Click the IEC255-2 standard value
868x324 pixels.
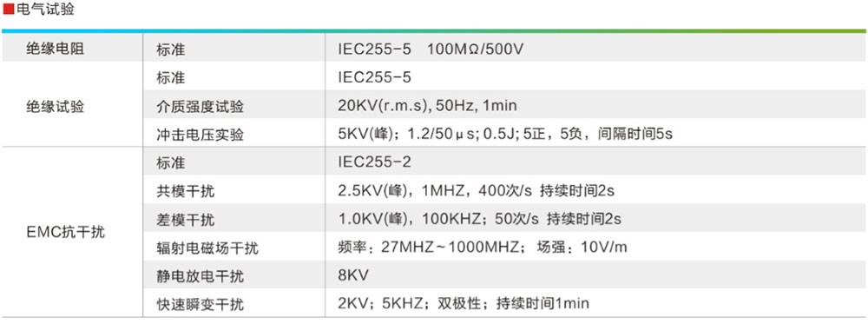coord(375,162)
